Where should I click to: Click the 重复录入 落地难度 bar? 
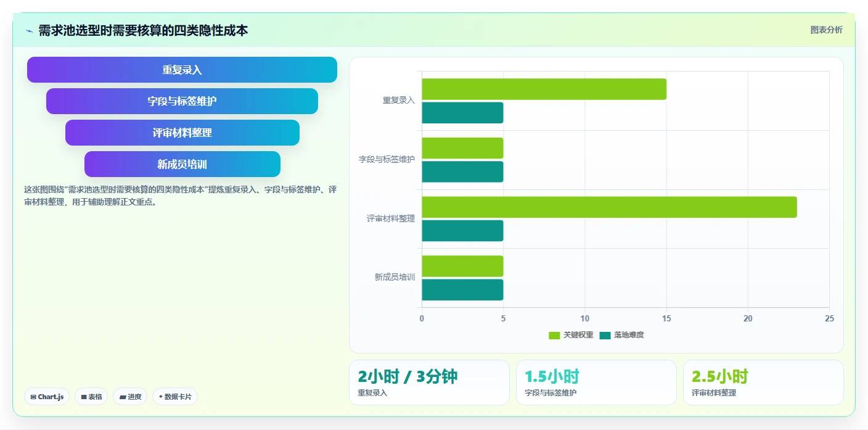point(463,113)
